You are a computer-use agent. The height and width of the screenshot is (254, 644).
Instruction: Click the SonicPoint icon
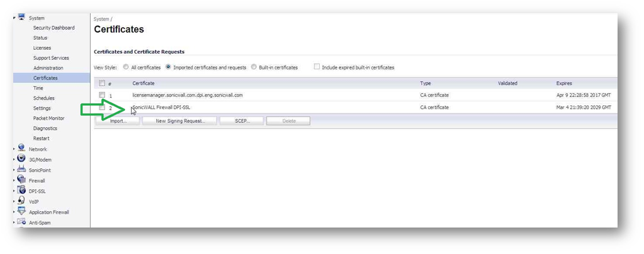(21, 169)
